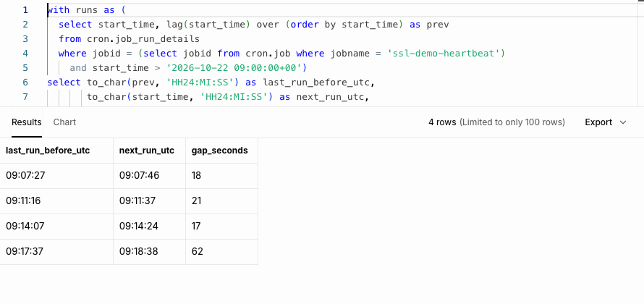
Task: Click cell 09:18:38
Action: [150, 251]
